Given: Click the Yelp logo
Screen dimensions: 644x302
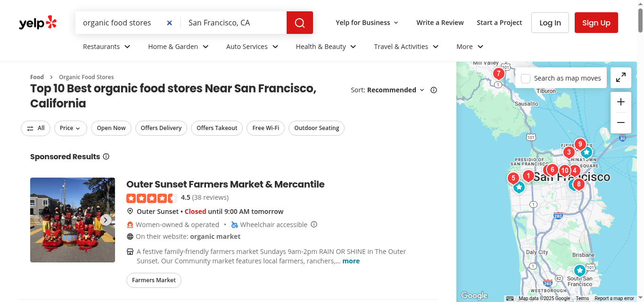Looking at the screenshot, I should tap(38, 23).
